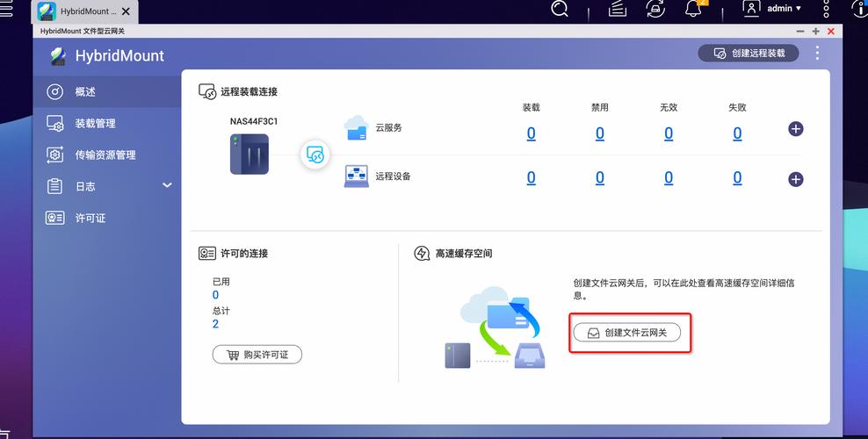This screenshot has height=439, width=868.
Task: Minimize the HybridMount window
Action: point(799,32)
